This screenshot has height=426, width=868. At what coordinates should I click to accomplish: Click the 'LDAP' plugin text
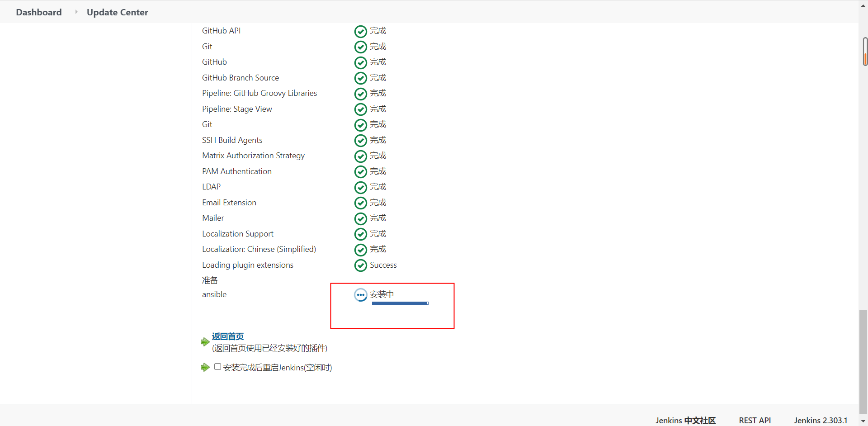pyautogui.click(x=212, y=187)
